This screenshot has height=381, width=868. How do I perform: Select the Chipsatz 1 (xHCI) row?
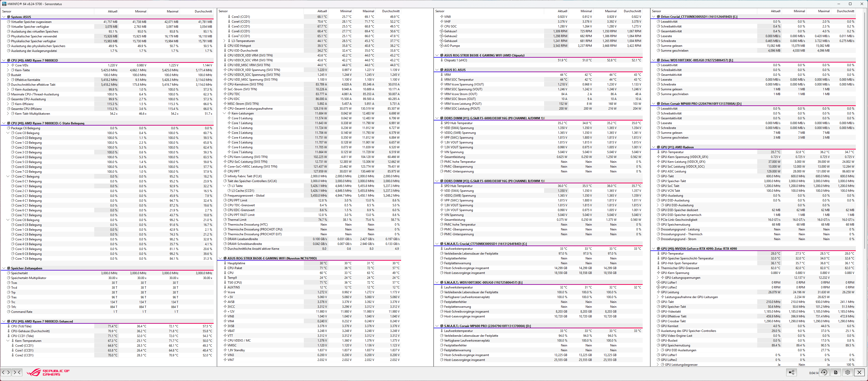click(539, 60)
